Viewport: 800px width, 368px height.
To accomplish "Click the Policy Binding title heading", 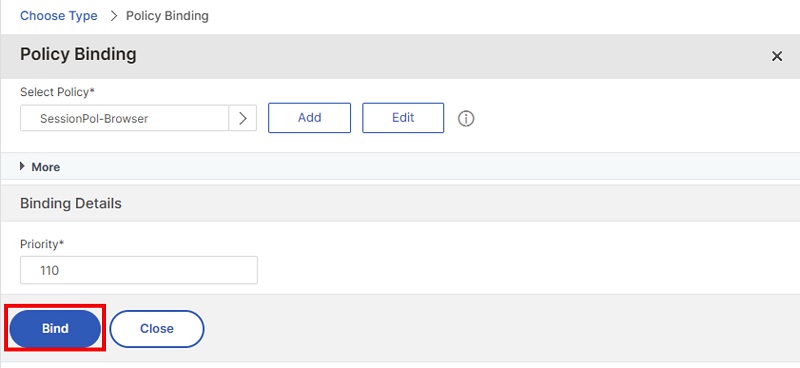I will (x=78, y=54).
